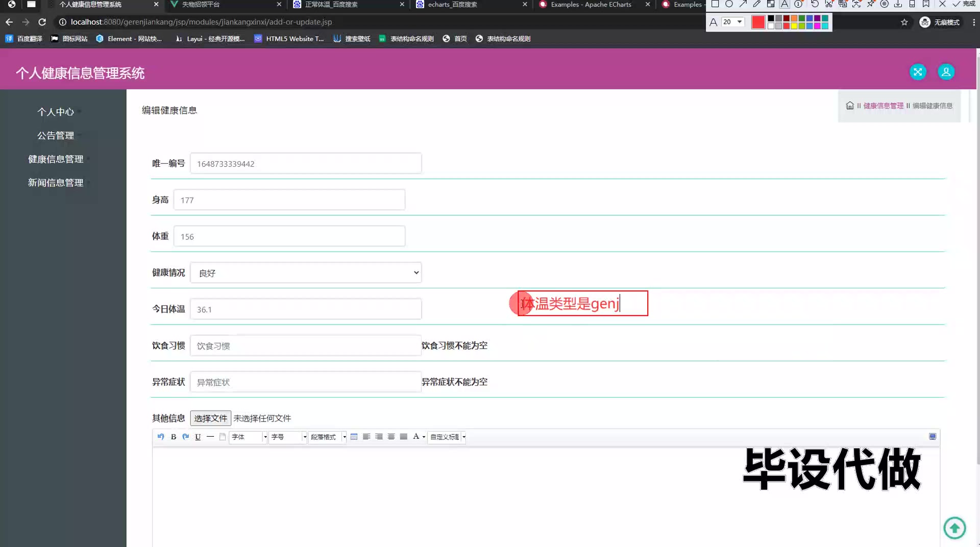This screenshot has width=980, height=547.
Task: Start screen recording from screenshot toolbar
Action: 885,4
